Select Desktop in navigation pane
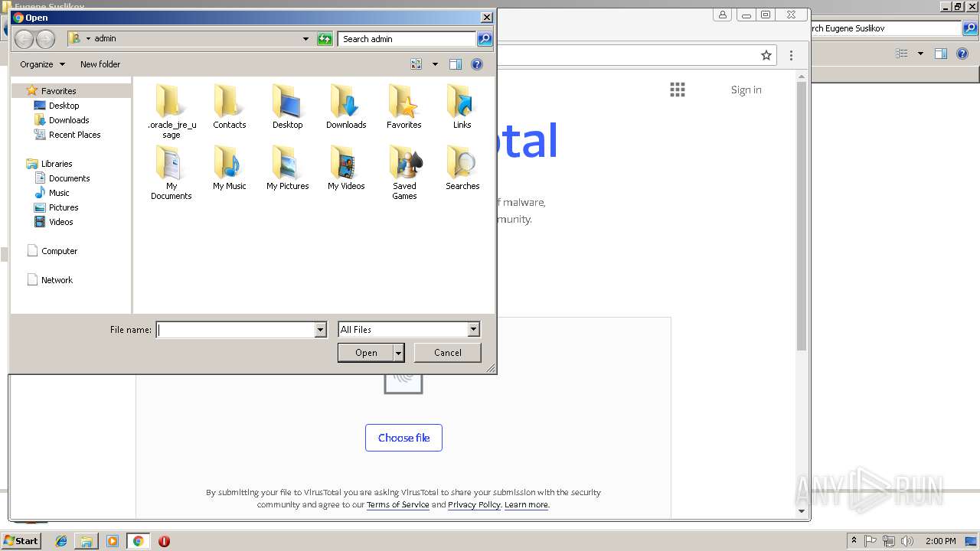Screen dimensions: 980x551 [x=64, y=106]
